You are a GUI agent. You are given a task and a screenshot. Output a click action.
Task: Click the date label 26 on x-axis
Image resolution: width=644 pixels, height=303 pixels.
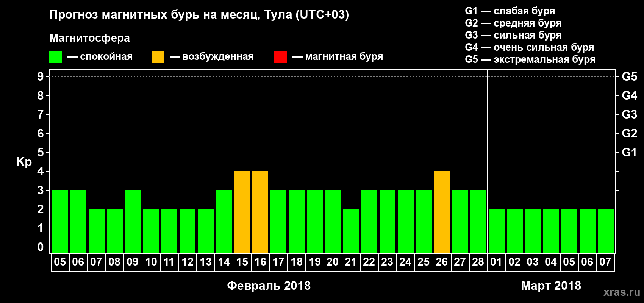pos(442,262)
